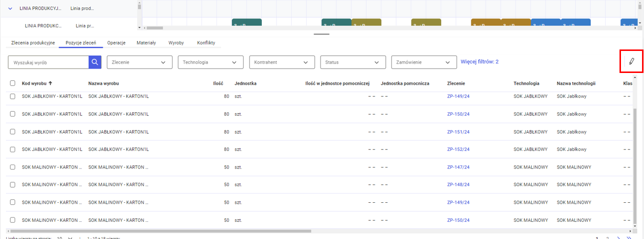Check the box of the ZP-148/24 row

tap(13, 185)
